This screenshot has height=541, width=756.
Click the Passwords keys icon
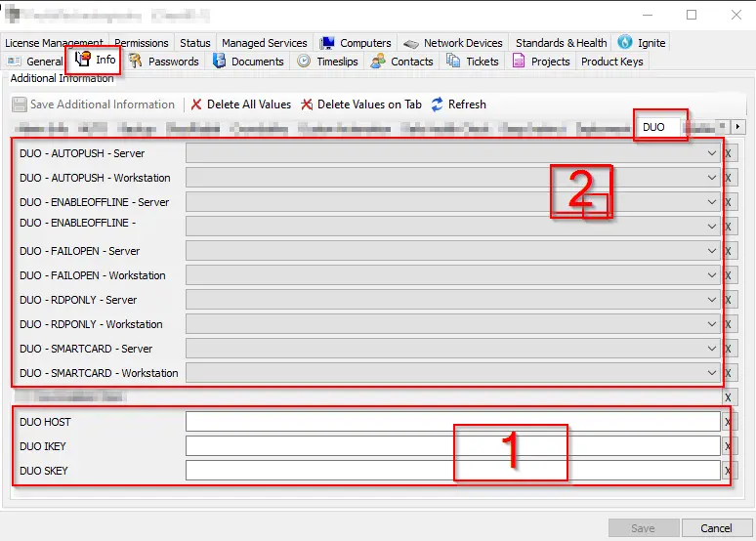136,61
